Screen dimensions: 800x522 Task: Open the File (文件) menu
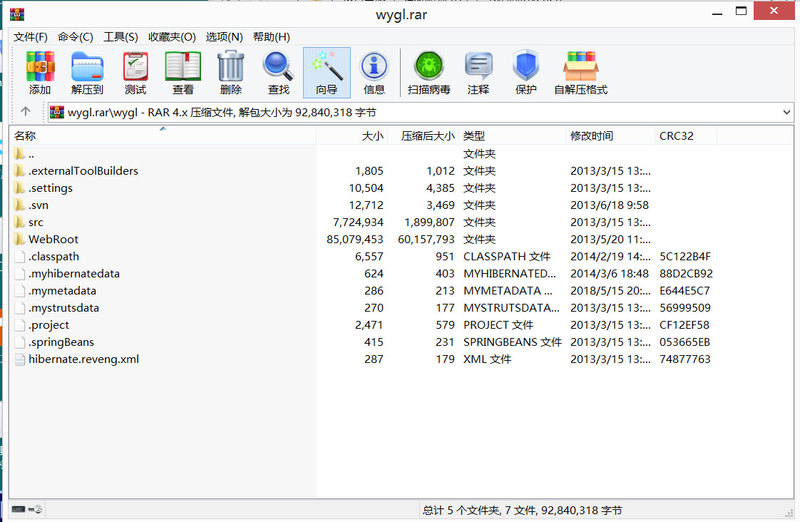click(x=30, y=37)
